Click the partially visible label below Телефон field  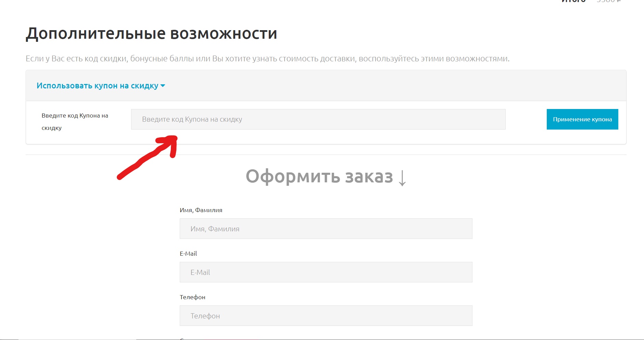[x=182, y=339]
